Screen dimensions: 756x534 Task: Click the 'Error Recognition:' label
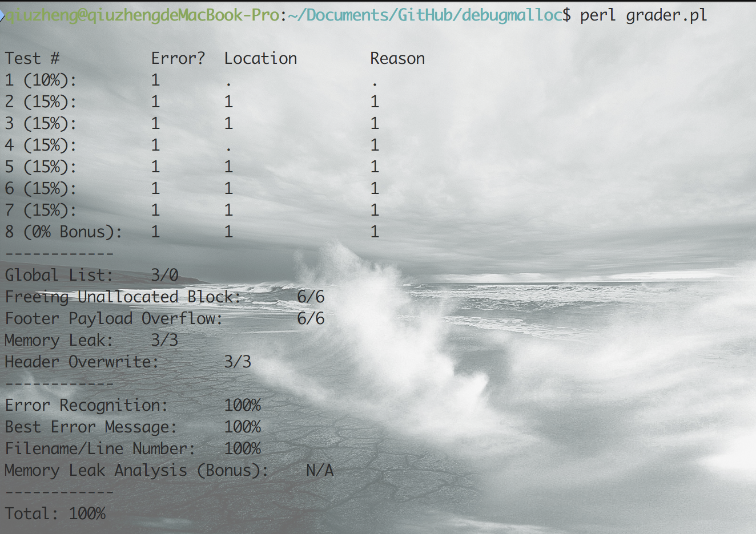click(87, 405)
